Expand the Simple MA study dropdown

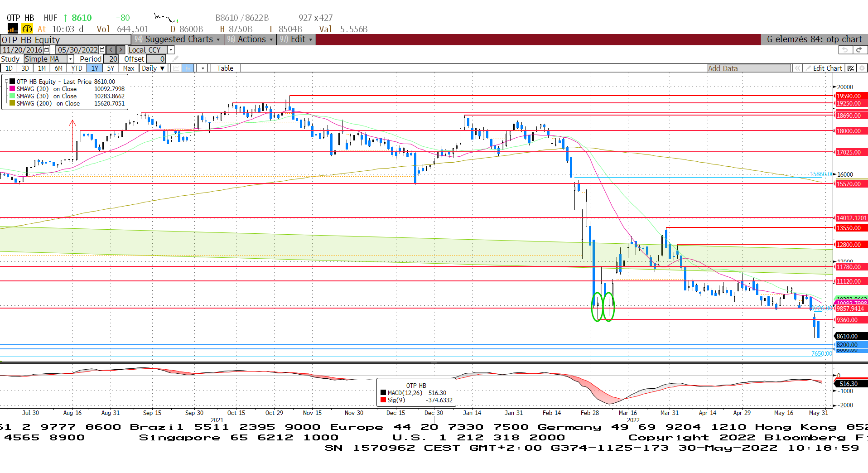(x=71, y=59)
